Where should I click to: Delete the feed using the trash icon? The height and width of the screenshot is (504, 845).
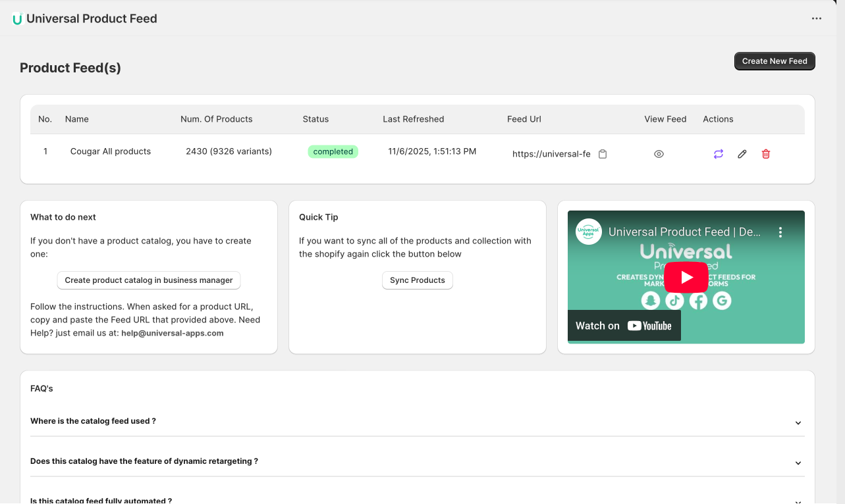(765, 153)
